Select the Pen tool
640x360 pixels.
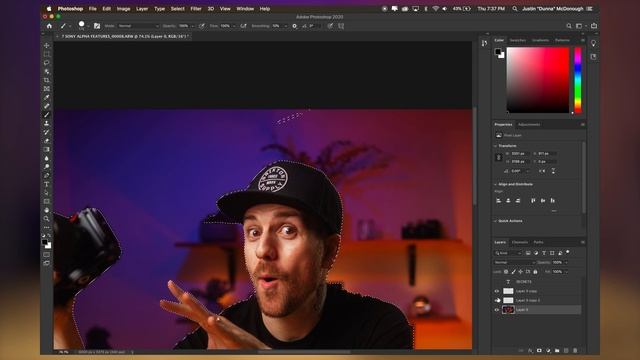[47, 176]
